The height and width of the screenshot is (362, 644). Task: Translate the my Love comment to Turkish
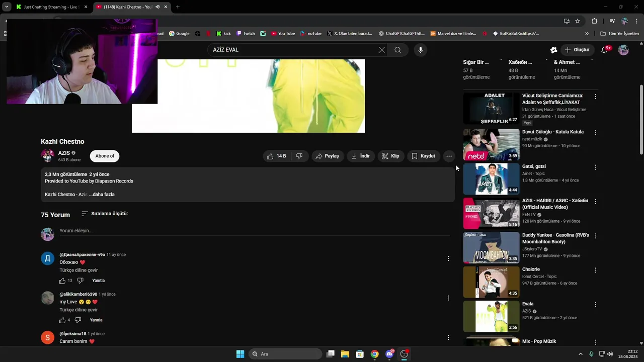tap(78, 310)
